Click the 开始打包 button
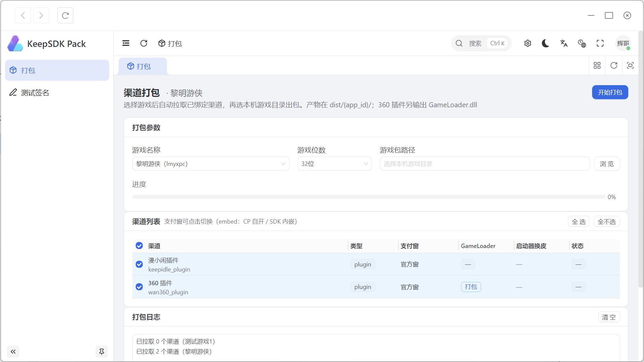Viewport: 644px width, 362px height. 610,92
